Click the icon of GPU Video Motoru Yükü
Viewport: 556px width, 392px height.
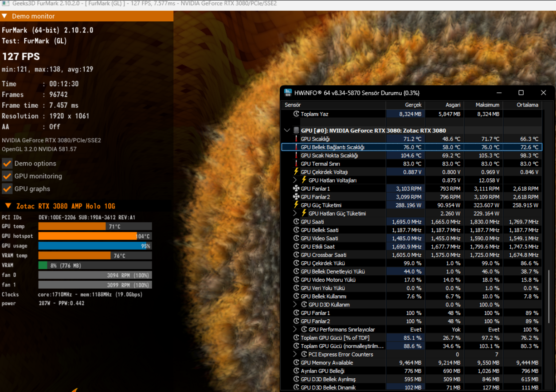(296, 280)
